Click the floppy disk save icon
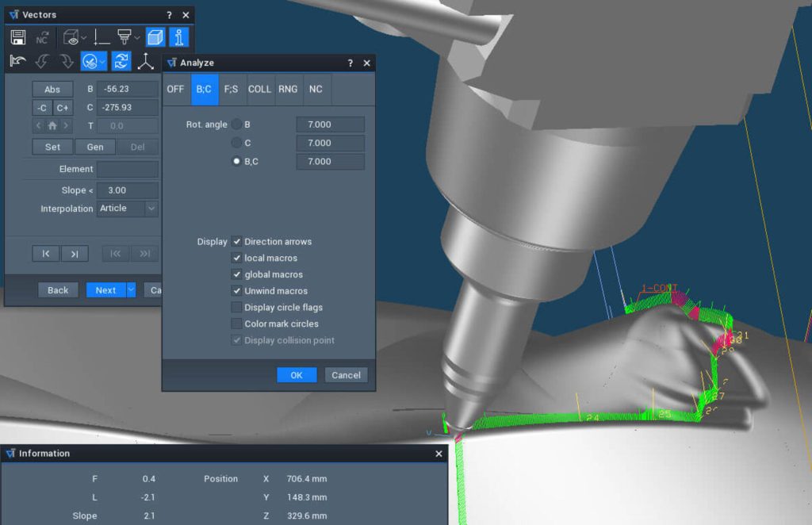Image resolution: width=812 pixels, height=525 pixels. coord(19,37)
